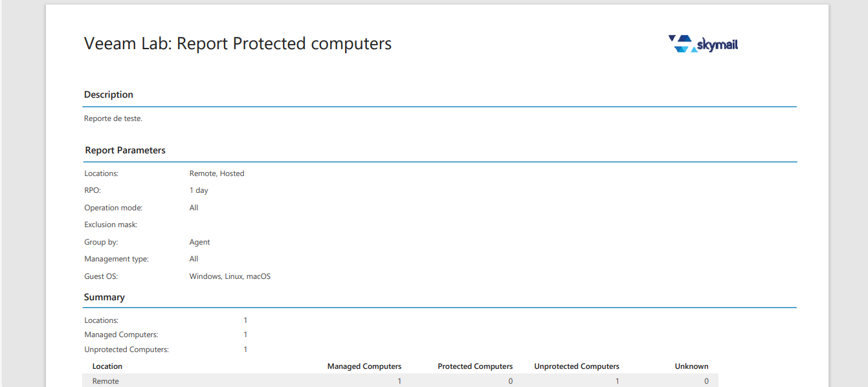Click the skymail logo icon
The height and width of the screenshot is (387, 868).
click(x=703, y=43)
